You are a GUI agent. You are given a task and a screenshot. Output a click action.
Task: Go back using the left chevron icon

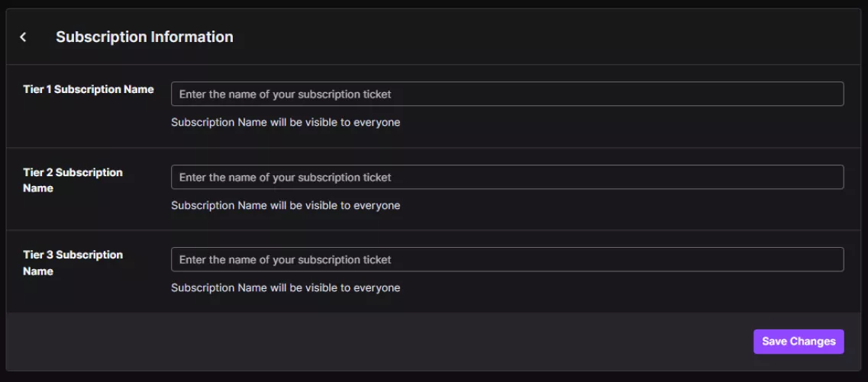click(24, 37)
